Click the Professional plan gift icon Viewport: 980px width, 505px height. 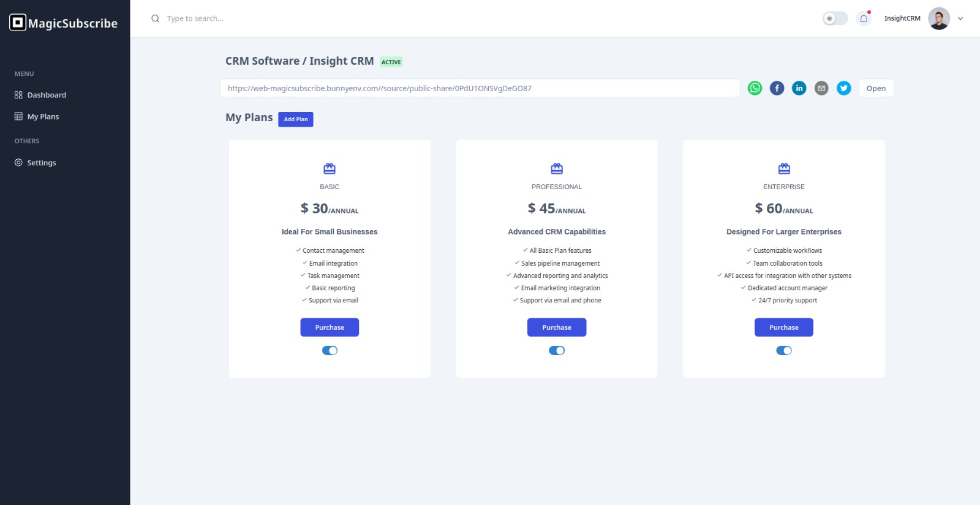tap(557, 168)
